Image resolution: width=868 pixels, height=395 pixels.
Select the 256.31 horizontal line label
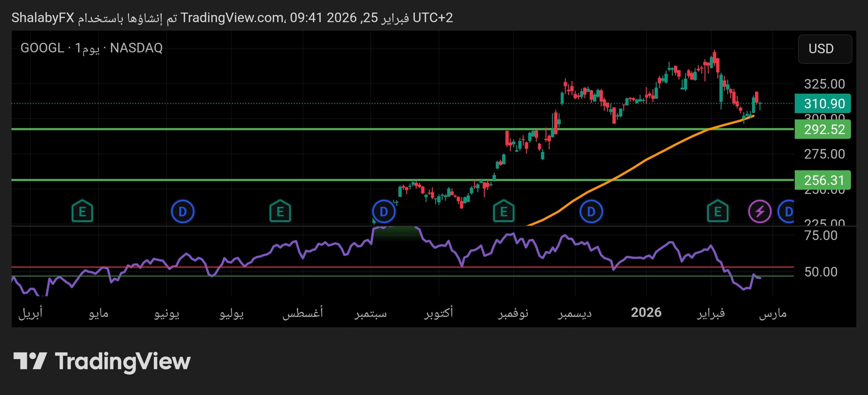click(x=823, y=180)
